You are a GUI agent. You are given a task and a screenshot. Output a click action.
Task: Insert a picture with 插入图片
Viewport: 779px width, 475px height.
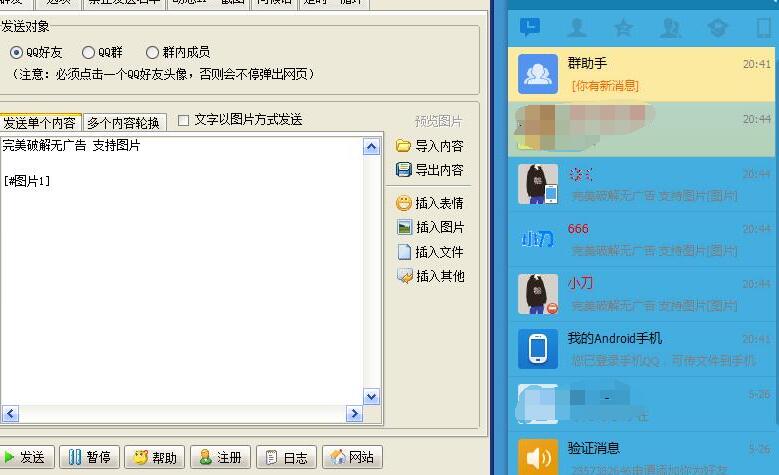(431, 227)
